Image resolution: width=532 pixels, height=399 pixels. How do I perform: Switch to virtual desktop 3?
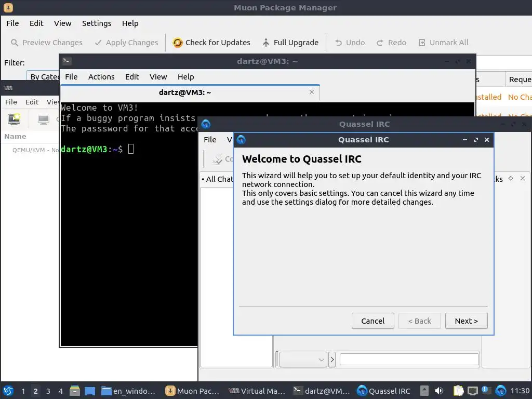[x=48, y=391]
